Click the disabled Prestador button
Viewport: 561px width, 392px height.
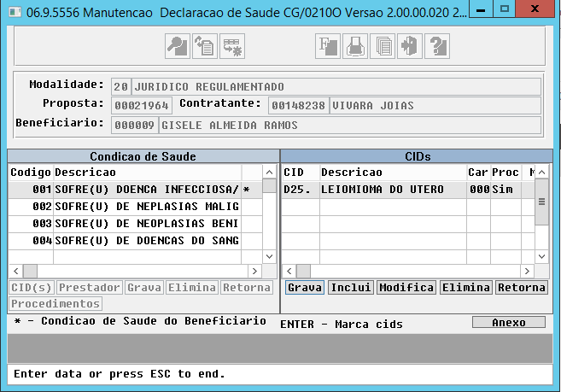[x=89, y=288]
